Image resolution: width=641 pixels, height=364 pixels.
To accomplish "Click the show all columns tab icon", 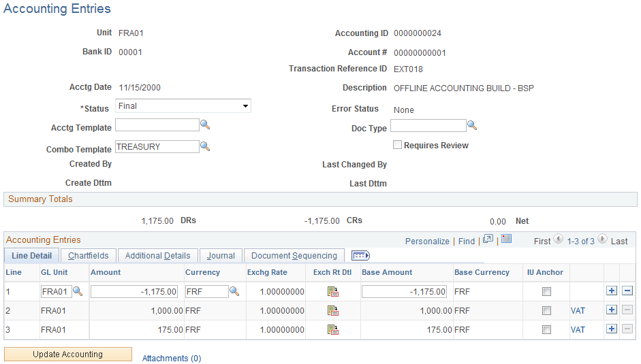I will coord(360,255).
